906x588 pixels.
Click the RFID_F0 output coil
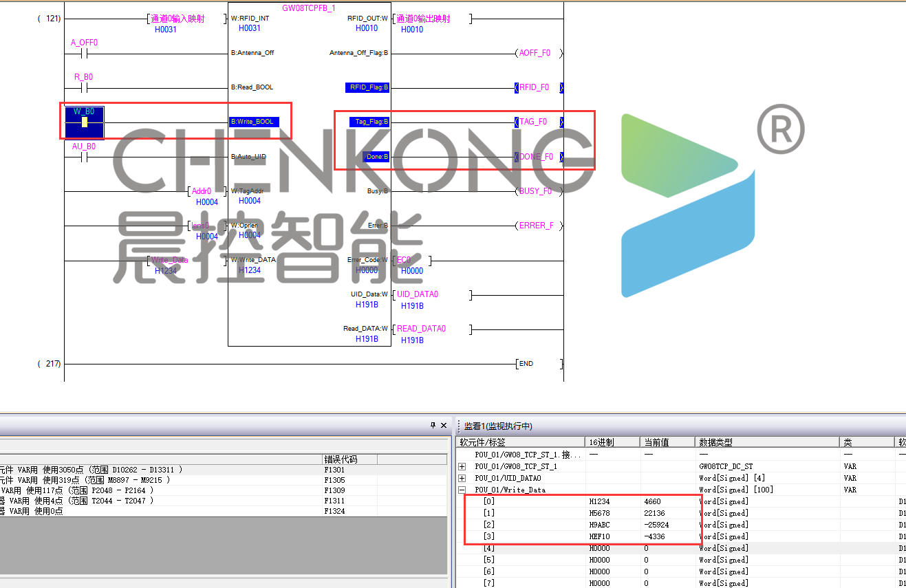(539, 87)
